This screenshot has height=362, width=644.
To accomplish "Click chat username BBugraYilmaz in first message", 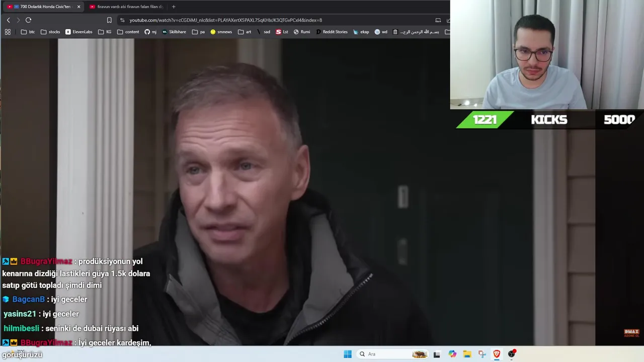I will (46, 261).
